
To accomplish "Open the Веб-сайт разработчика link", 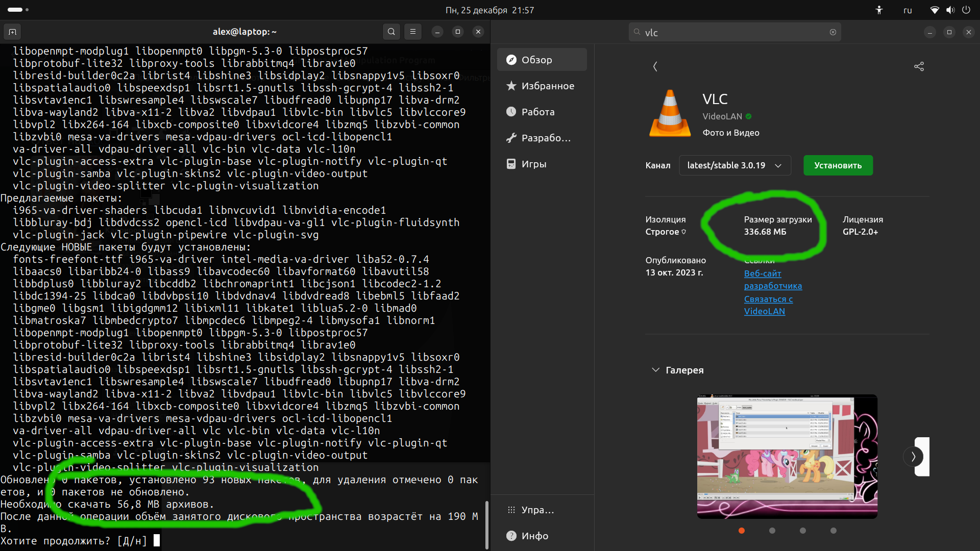I will tap(773, 280).
